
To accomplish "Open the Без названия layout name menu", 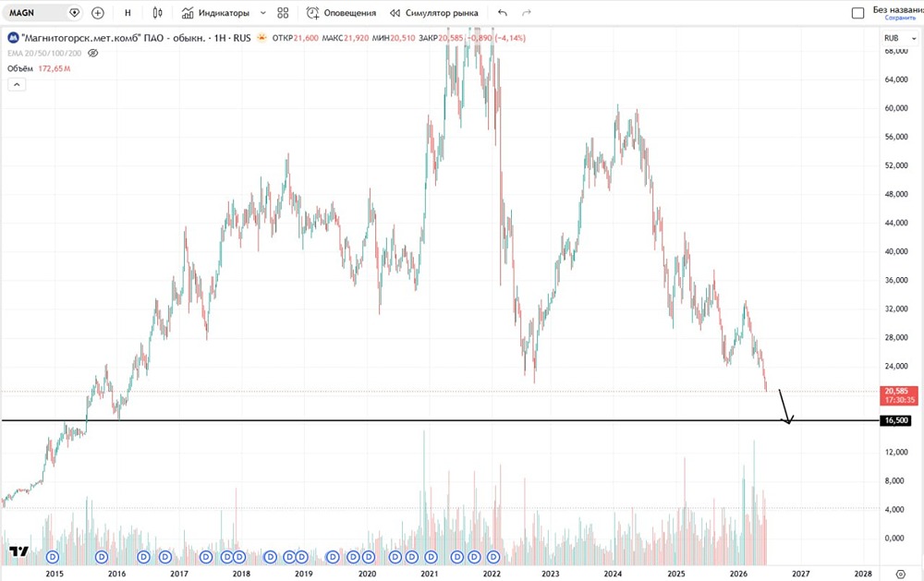I will pos(897,9).
